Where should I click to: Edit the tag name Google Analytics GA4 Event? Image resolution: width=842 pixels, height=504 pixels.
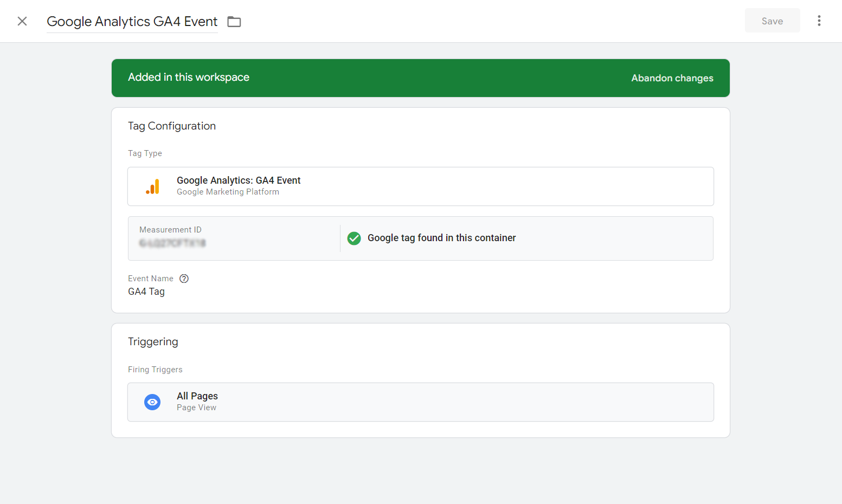pos(132,21)
